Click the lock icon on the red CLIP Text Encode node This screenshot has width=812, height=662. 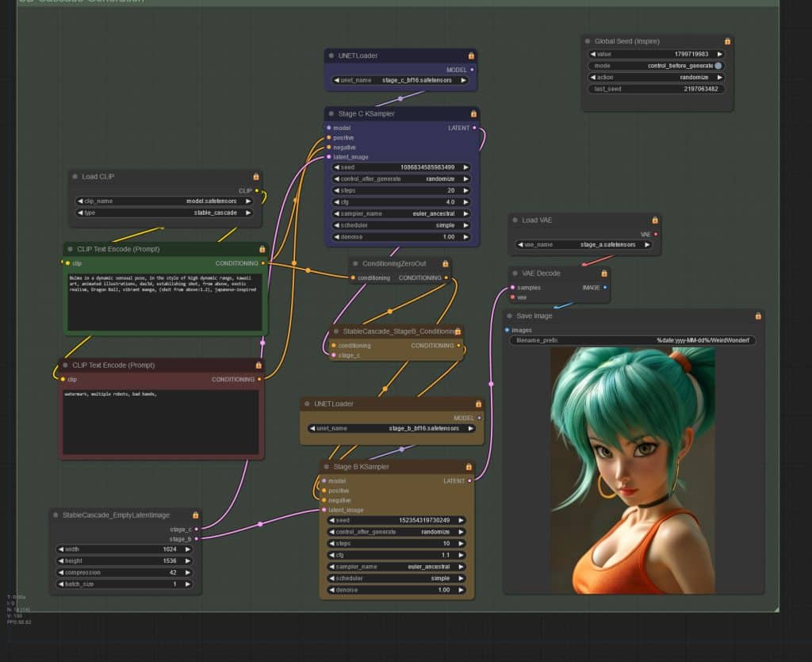(259, 365)
